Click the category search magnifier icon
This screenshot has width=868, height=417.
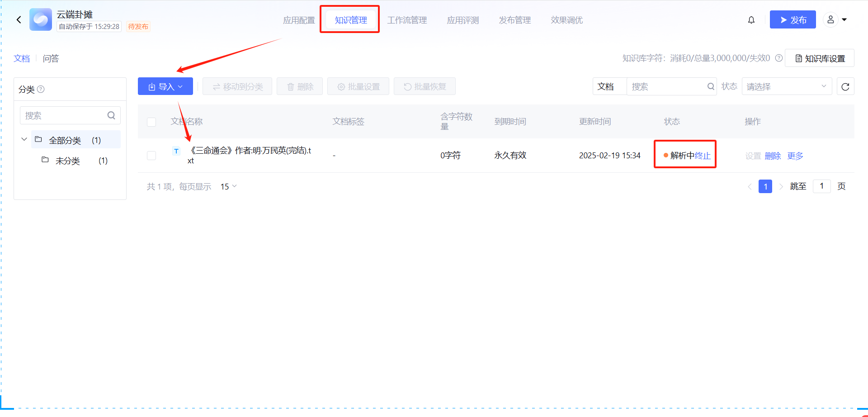(x=111, y=115)
